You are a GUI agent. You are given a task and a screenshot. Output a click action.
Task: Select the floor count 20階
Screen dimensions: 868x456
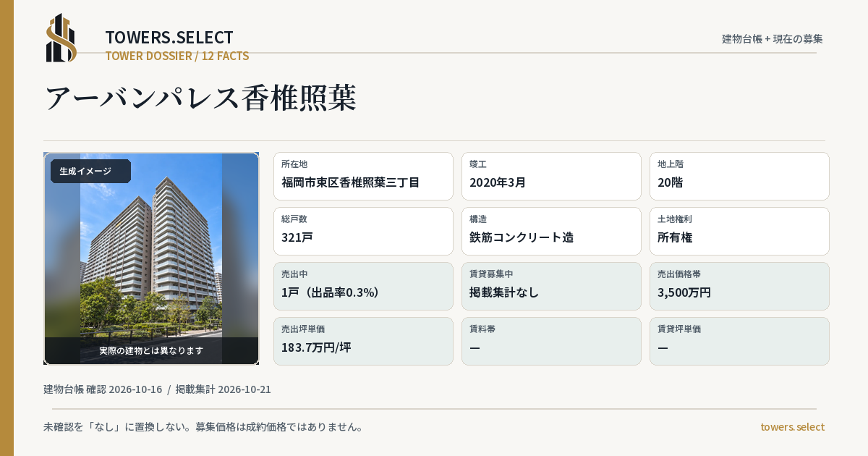pyautogui.click(x=670, y=182)
